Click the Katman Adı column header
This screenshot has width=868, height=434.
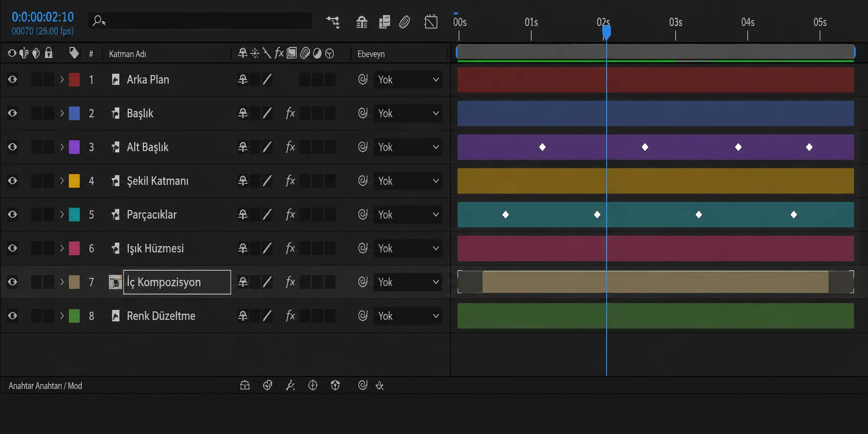[x=128, y=54]
